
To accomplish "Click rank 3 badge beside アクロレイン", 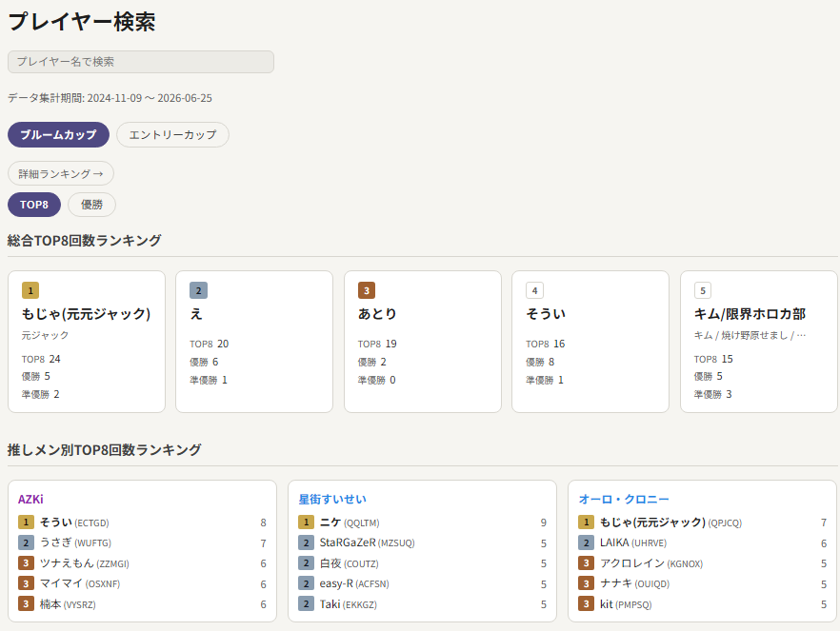I will click(x=586, y=563).
